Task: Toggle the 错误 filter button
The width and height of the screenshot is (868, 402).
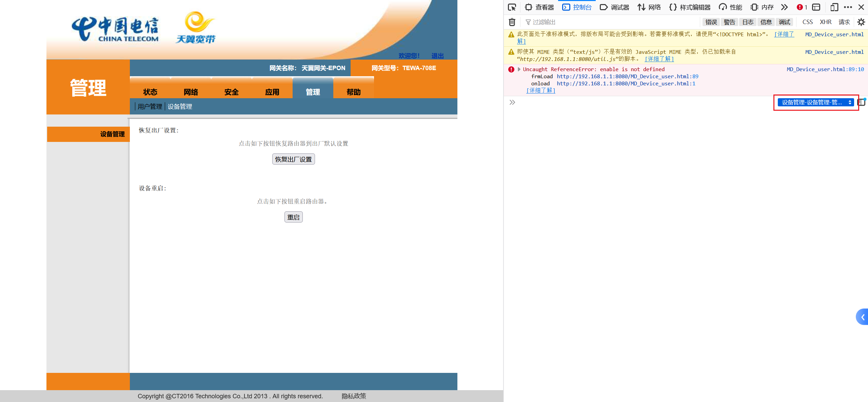Action: [711, 22]
